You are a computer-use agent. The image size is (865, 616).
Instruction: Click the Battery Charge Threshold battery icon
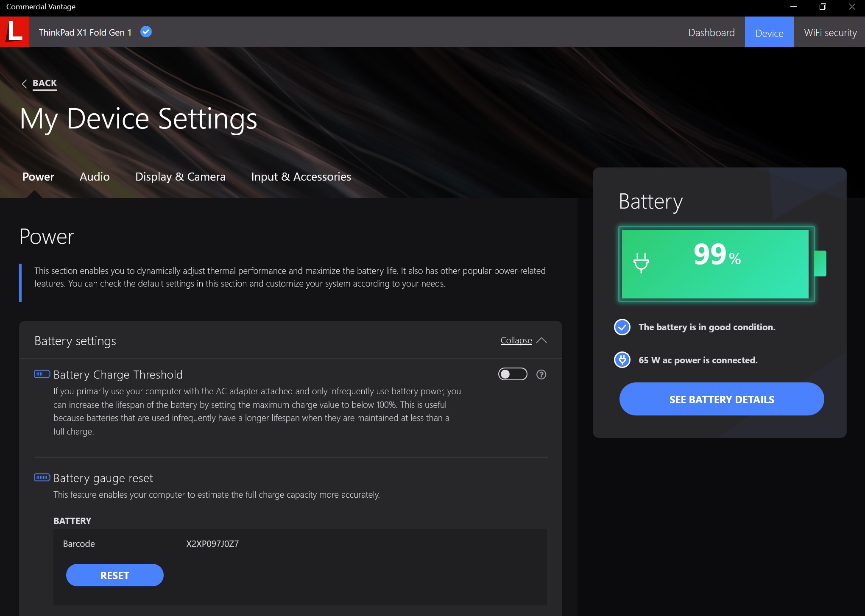point(42,374)
